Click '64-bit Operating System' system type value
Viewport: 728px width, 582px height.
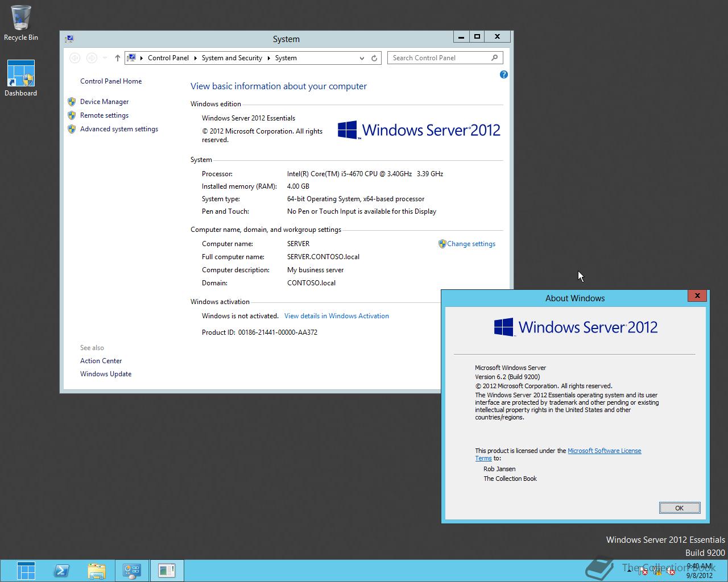point(355,199)
